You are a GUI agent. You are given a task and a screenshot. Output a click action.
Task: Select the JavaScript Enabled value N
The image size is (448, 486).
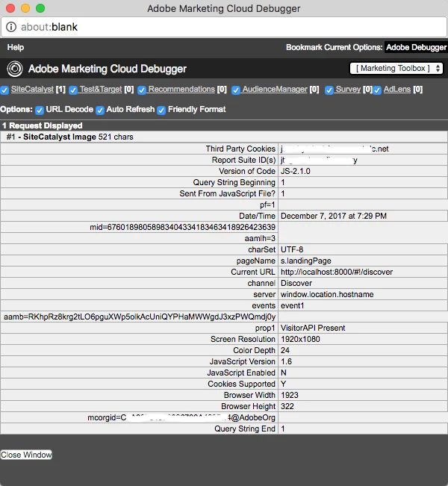pyautogui.click(x=284, y=373)
